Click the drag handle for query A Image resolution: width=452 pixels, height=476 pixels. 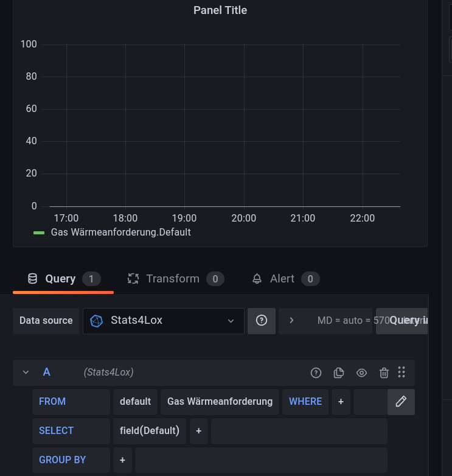point(402,373)
